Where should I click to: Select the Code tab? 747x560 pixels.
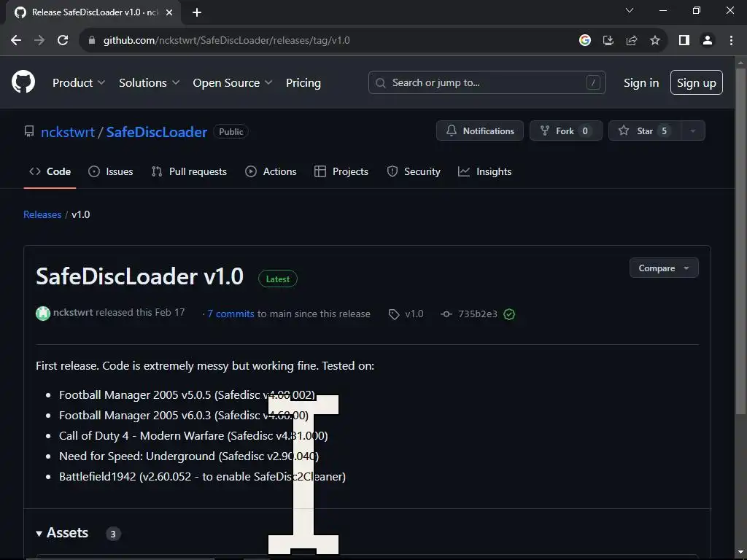[x=50, y=171]
